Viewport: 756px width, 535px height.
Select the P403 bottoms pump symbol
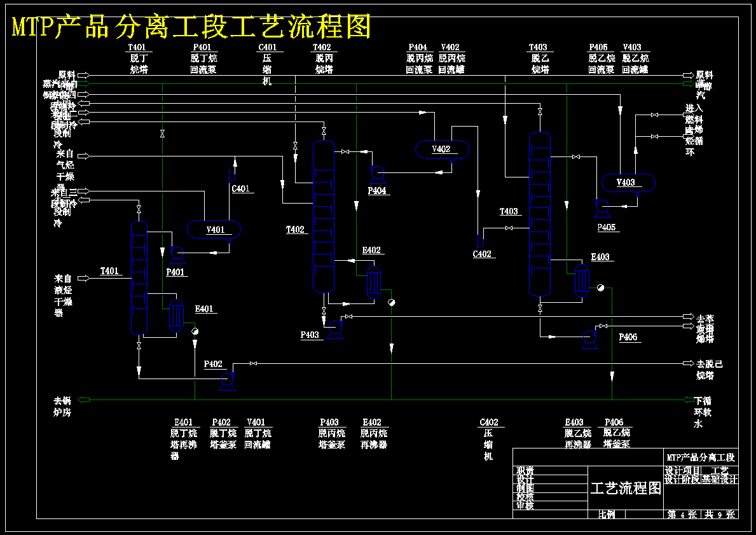(334, 330)
